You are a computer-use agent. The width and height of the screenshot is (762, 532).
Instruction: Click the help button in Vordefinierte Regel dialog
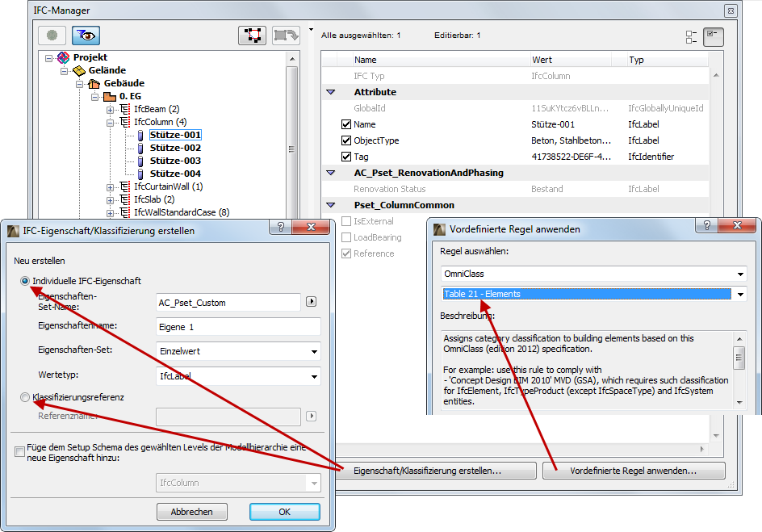(707, 225)
